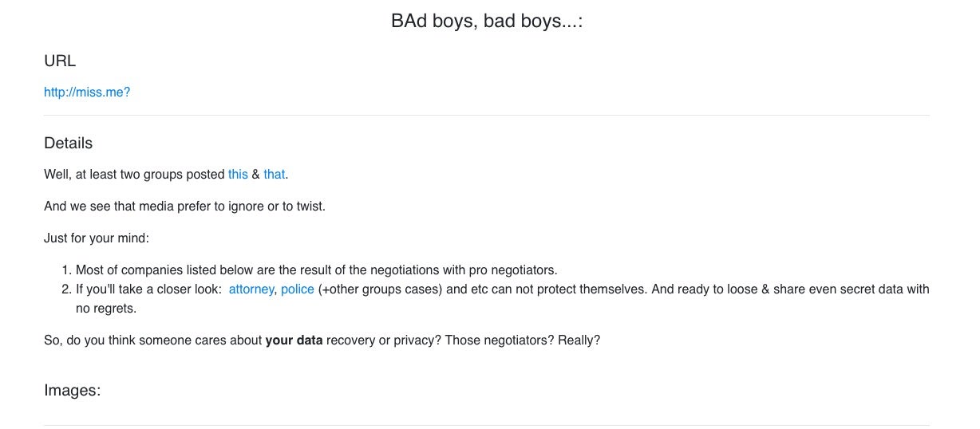This screenshot has height=429, width=980.
Task: Click the sentence about media preferring to ignore
Action: [x=184, y=207]
